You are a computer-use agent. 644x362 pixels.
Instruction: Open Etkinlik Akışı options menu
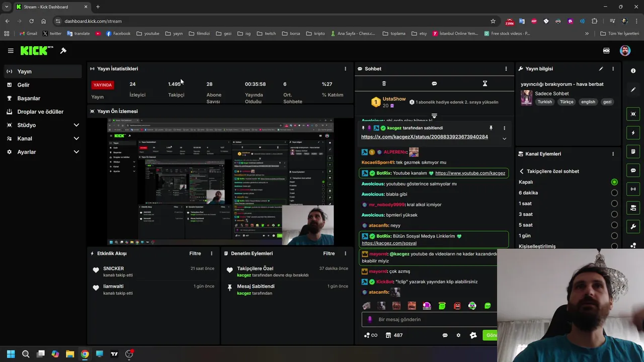pos(211,253)
